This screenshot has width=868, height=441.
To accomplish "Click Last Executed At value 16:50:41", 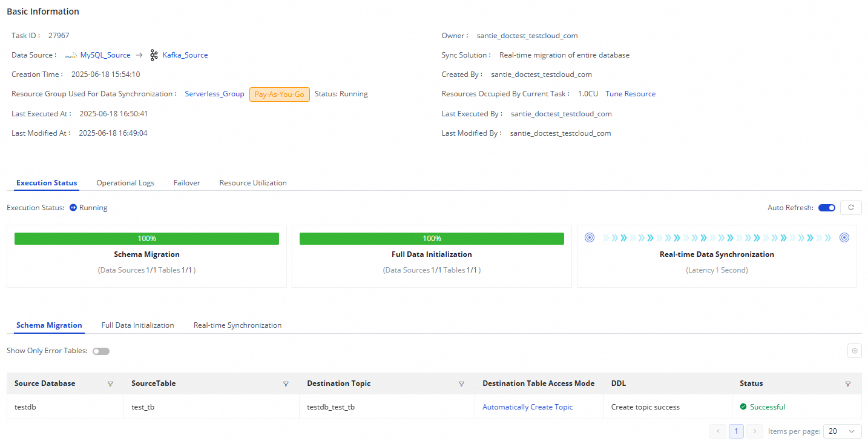I will 114,114.
